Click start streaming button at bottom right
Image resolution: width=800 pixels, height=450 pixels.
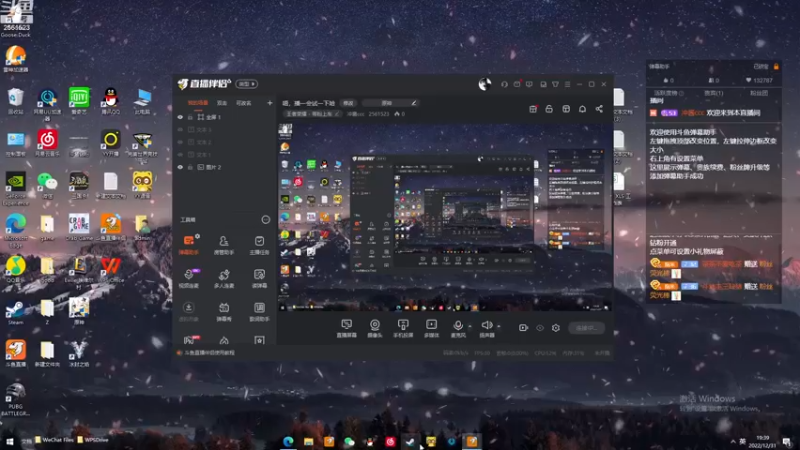click(587, 328)
